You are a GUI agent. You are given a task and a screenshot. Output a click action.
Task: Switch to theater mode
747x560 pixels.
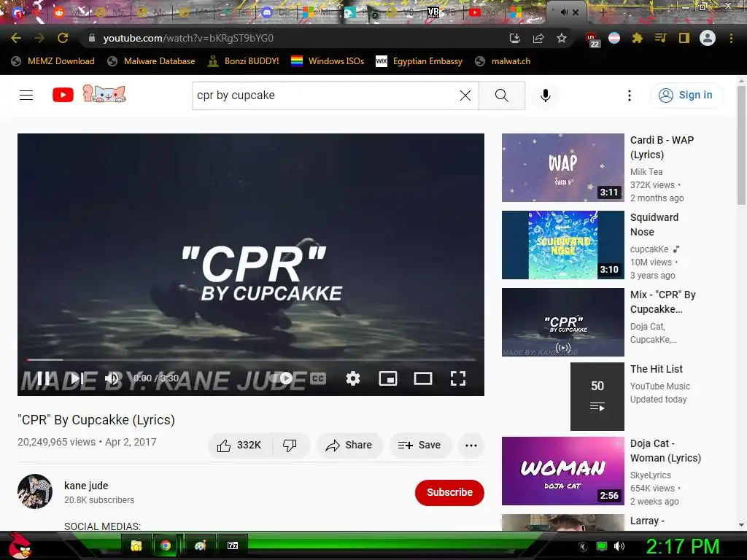[x=423, y=378]
